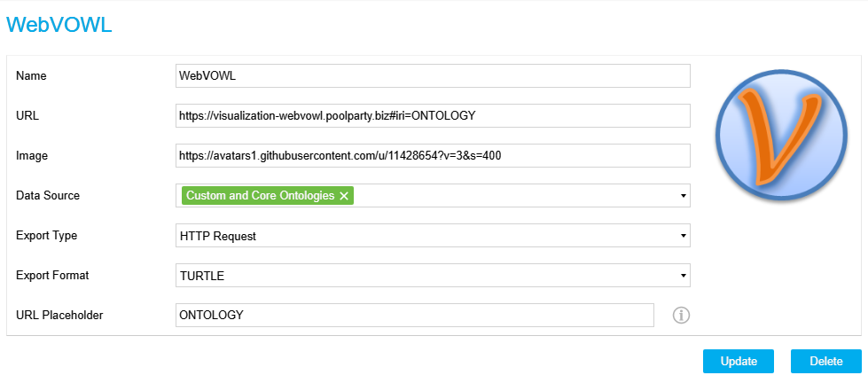
Task: Click the WebVOWL page heading
Action: [59, 25]
